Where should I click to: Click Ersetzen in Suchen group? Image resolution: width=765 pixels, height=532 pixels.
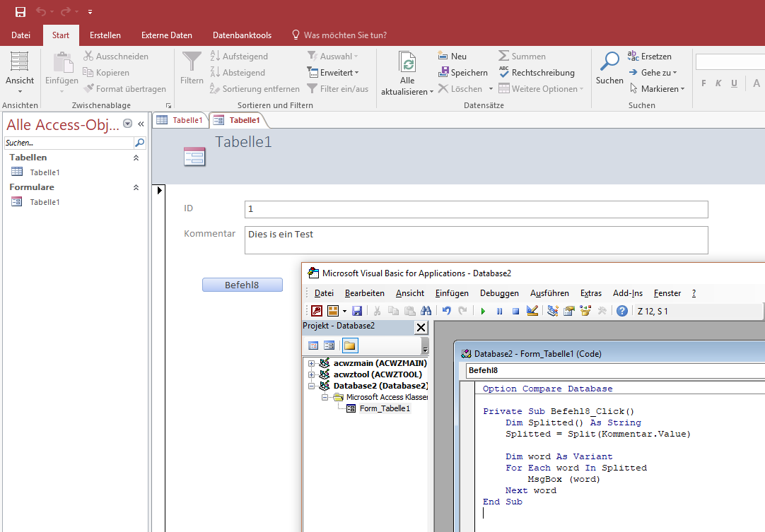pos(649,56)
